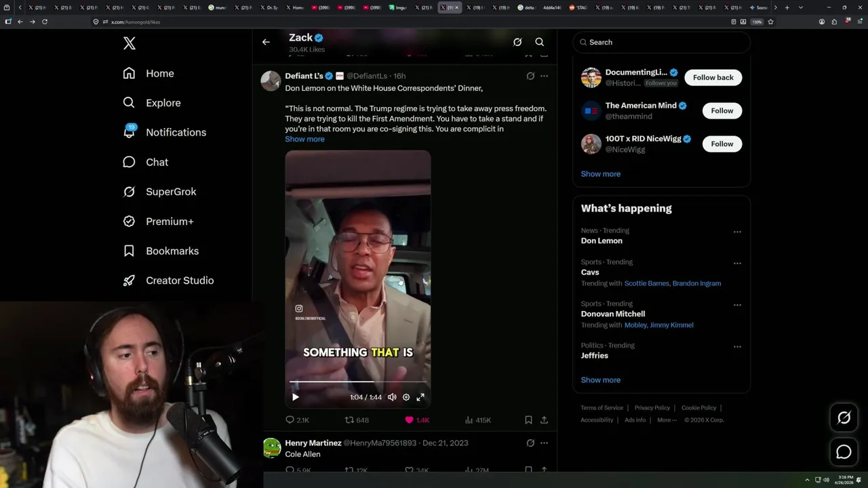Go to Home in sidebar
Image resolution: width=868 pixels, height=488 pixels.
pos(149,73)
